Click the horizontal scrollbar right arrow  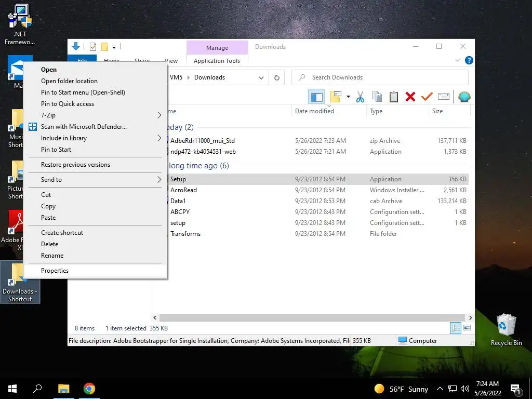(470, 317)
